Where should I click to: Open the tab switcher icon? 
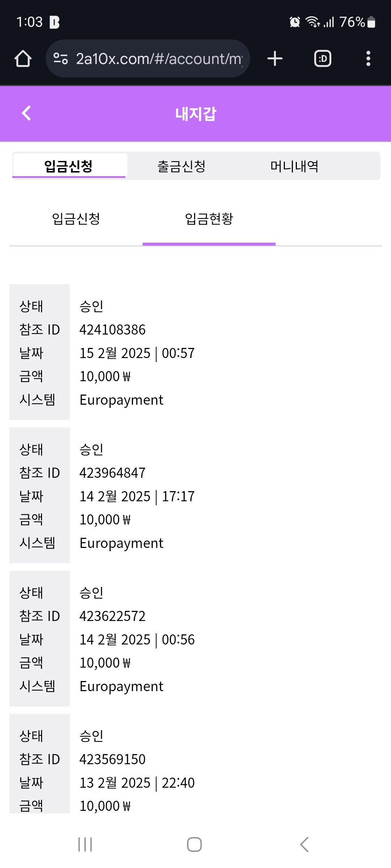(x=323, y=59)
